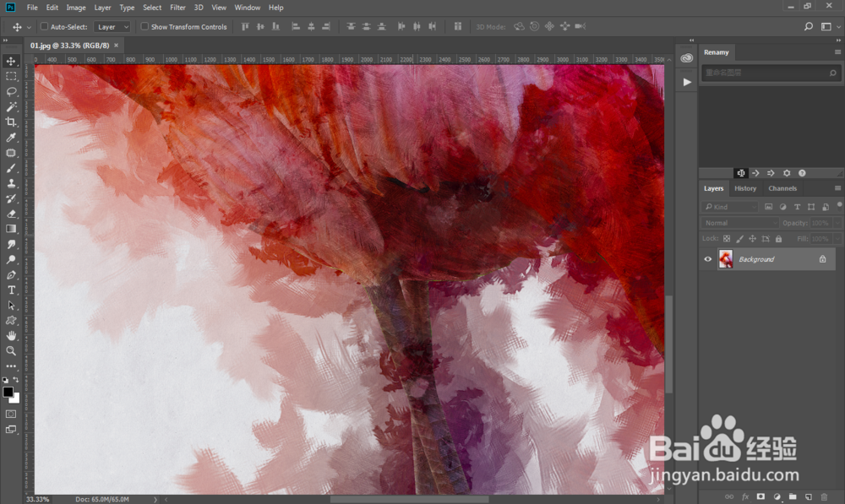Click the search magnifier in options bar
The image size is (845, 504).
809,26
